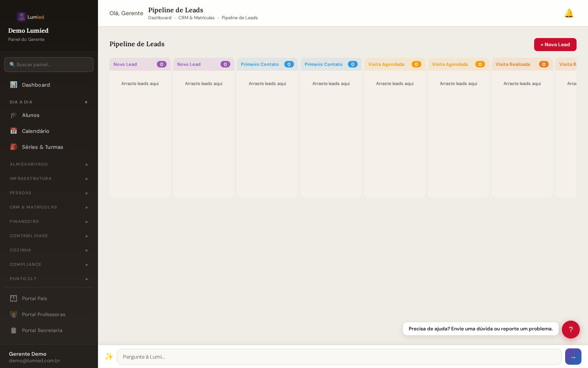The image size is (588, 368).
Task: Click the Dashboard breadcrumb link
Action: (x=160, y=18)
